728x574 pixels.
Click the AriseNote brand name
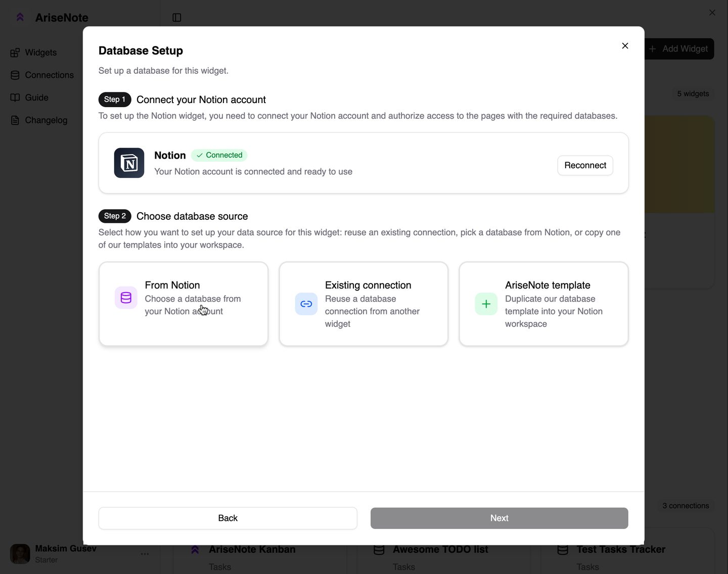pyautogui.click(x=62, y=18)
